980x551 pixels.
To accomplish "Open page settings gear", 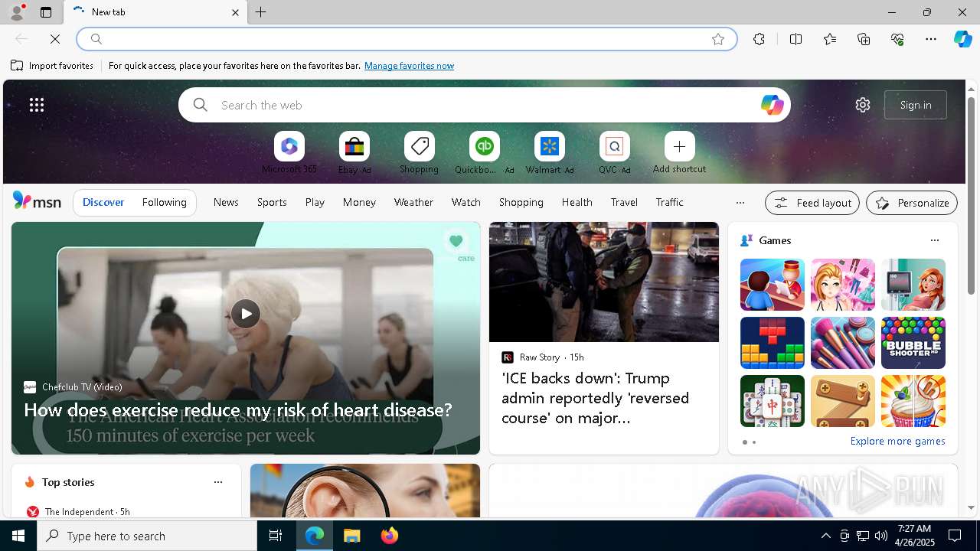I will [x=863, y=105].
